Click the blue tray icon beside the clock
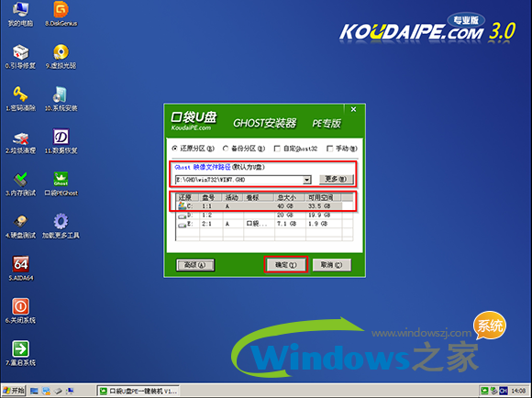 pyautogui.click(x=504, y=392)
